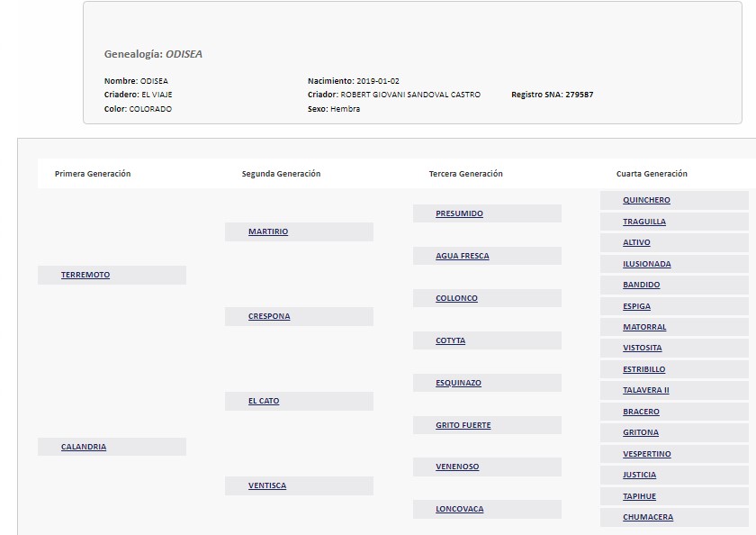Open PRESUMIDO in third generation
This screenshot has height=535, width=756.
[459, 213]
